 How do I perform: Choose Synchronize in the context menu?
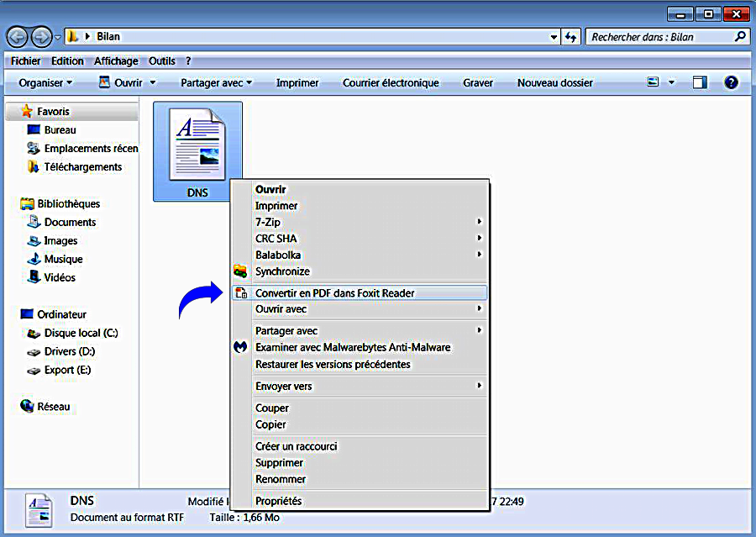[x=360, y=271]
